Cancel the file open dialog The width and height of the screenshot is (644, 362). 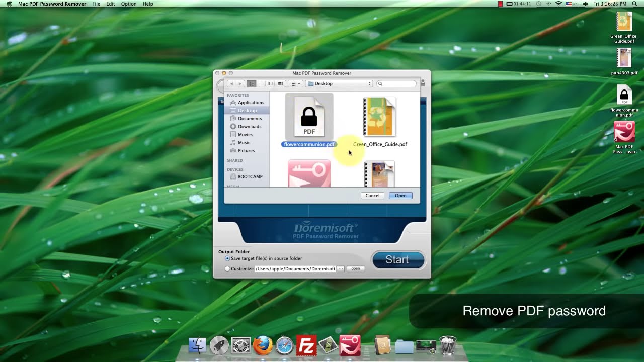[372, 196]
